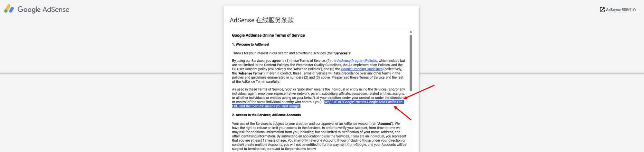644x152 pixels.
Task: Click the Google AdSense logo icon
Action: tap(9, 9)
